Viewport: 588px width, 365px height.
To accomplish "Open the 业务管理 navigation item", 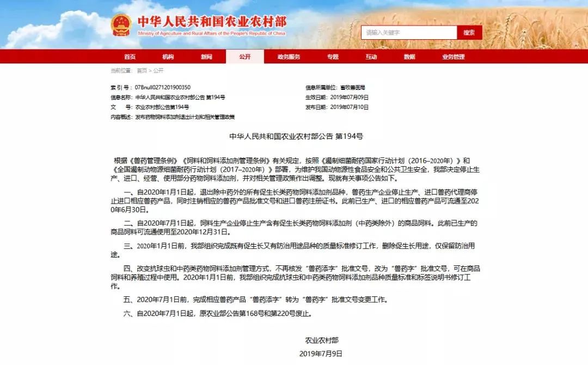I will pyautogui.click(x=454, y=57).
